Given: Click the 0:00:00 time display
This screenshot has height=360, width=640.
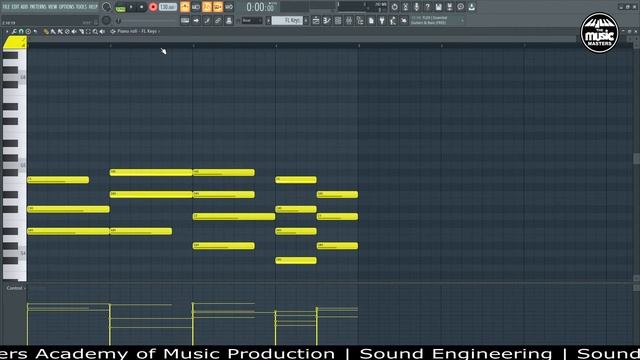Looking at the screenshot, I should tap(261, 7).
